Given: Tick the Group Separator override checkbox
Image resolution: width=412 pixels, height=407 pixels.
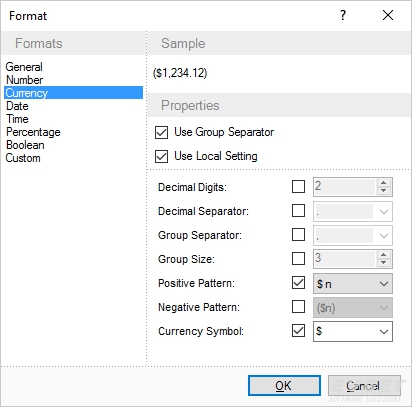Looking at the screenshot, I should [298, 235].
